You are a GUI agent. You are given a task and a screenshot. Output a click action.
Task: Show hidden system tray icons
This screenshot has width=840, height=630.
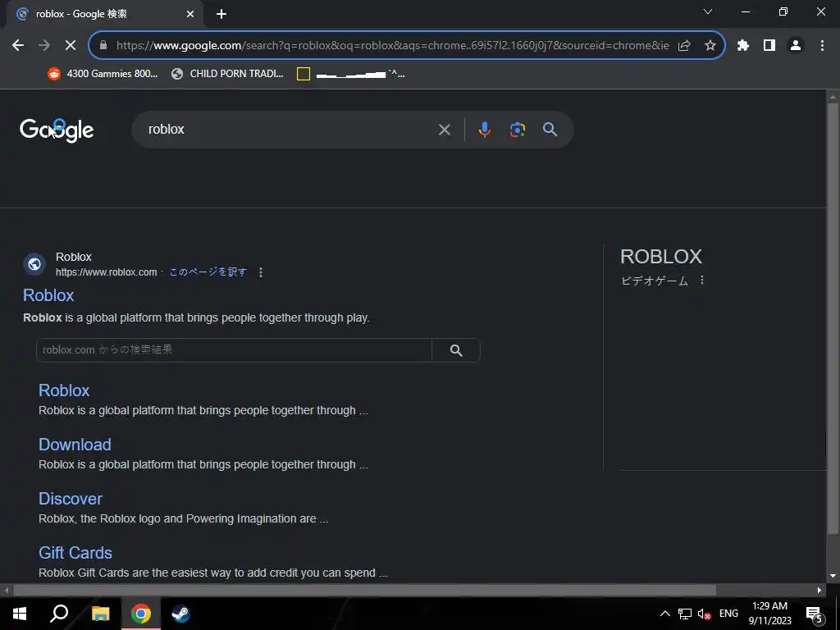tap(664, 614)
